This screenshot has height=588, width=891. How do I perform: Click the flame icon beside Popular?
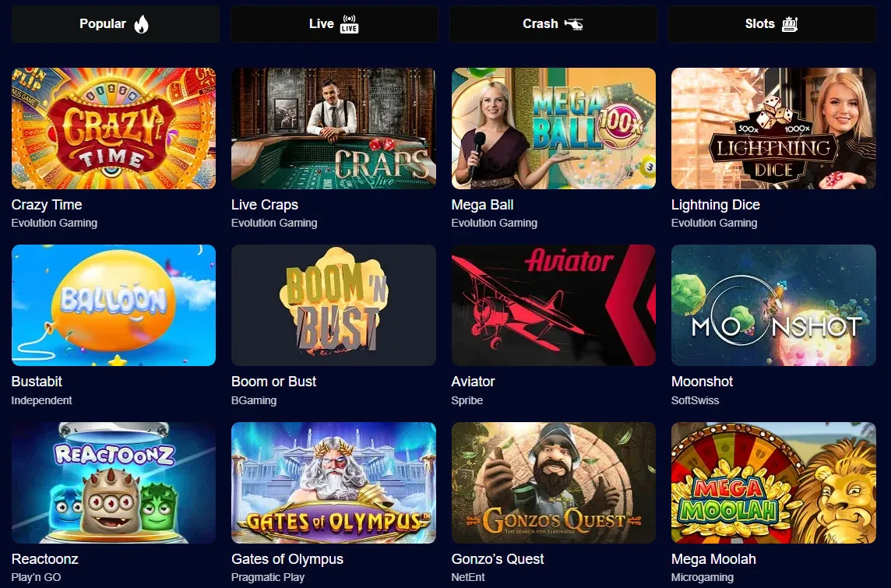coord(141,24)
